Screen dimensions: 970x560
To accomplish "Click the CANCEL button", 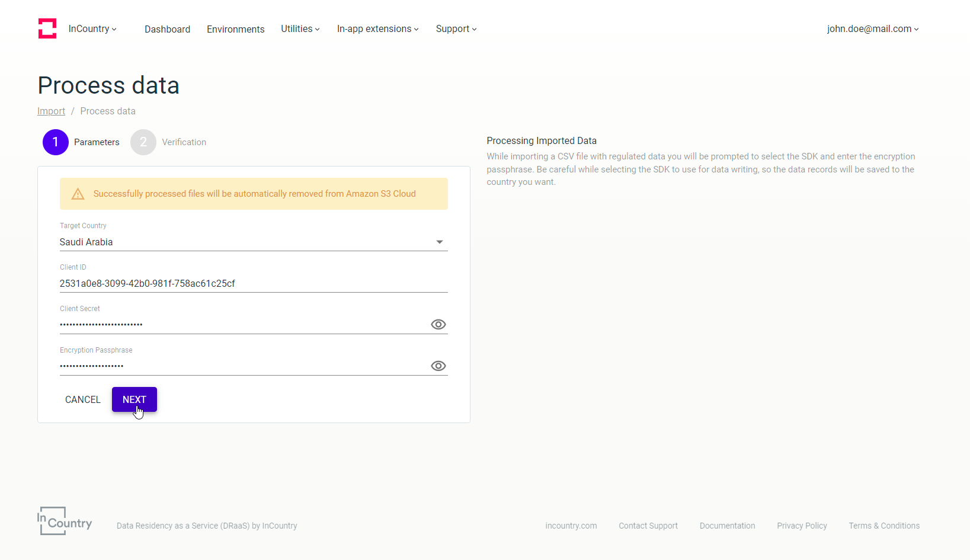I will (x=83, y=399).
